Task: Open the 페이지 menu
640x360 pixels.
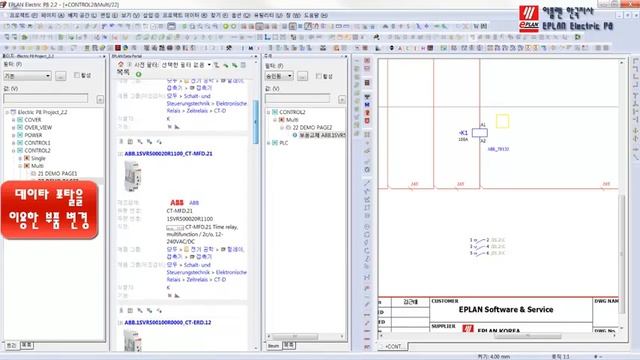Action: pyautogui.click(x=53, y=15)
